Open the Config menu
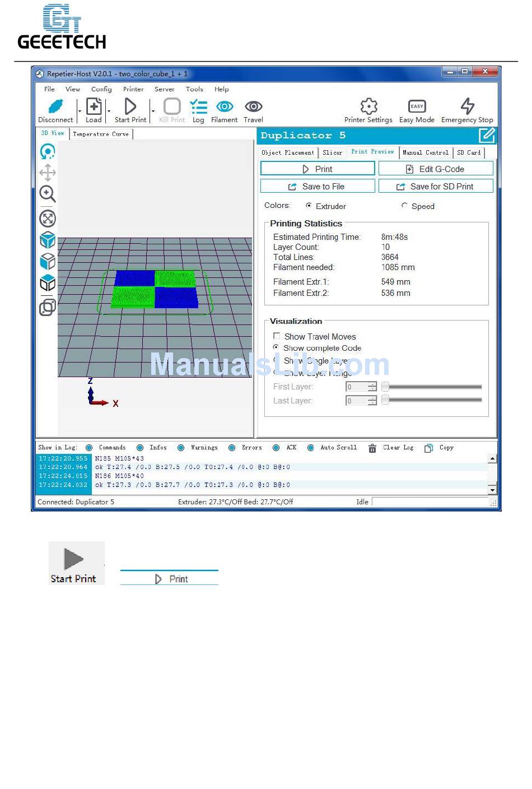This screenshot has width=532, height=789. 101,89
